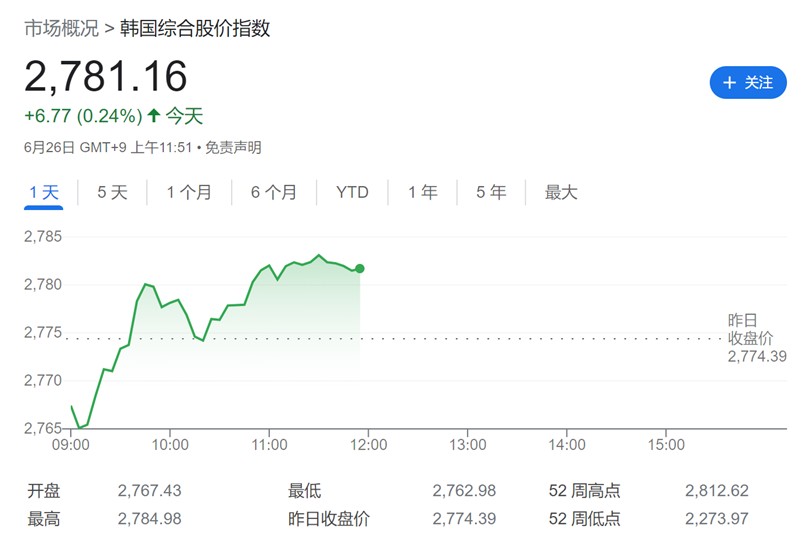Show the 6 个月 chart range
Screen dimensions: 811x543
[274, 193]
